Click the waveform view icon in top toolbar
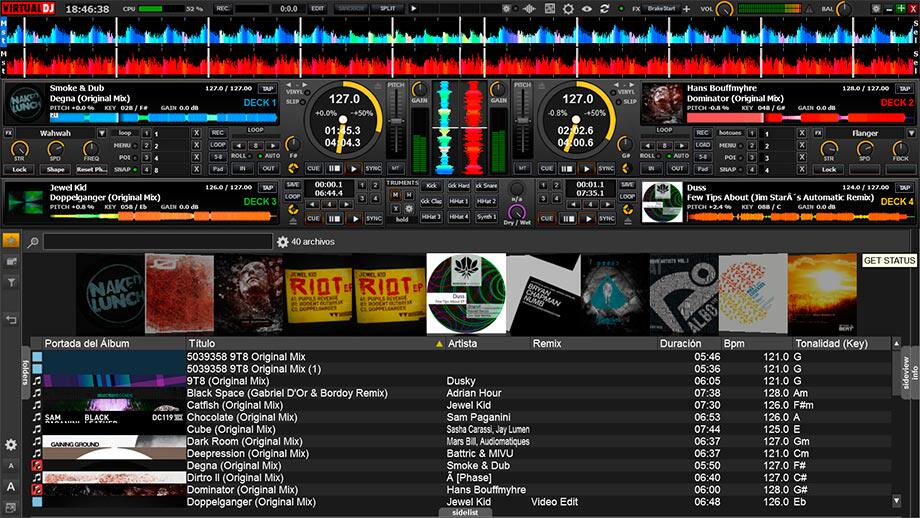Screen dimensions: 920x518 pyautogui.click(x=529, y=9)
